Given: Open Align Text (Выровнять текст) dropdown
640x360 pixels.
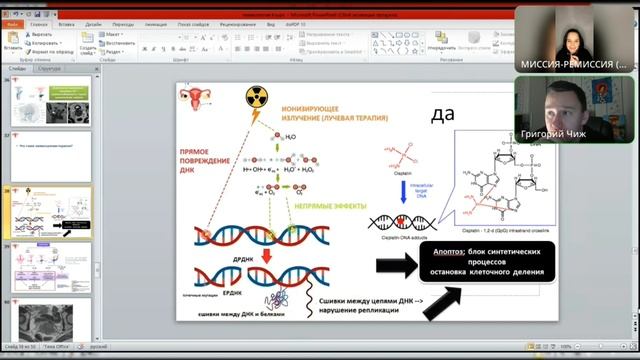Looking at the screenshot, I should (x=322, y=43).
